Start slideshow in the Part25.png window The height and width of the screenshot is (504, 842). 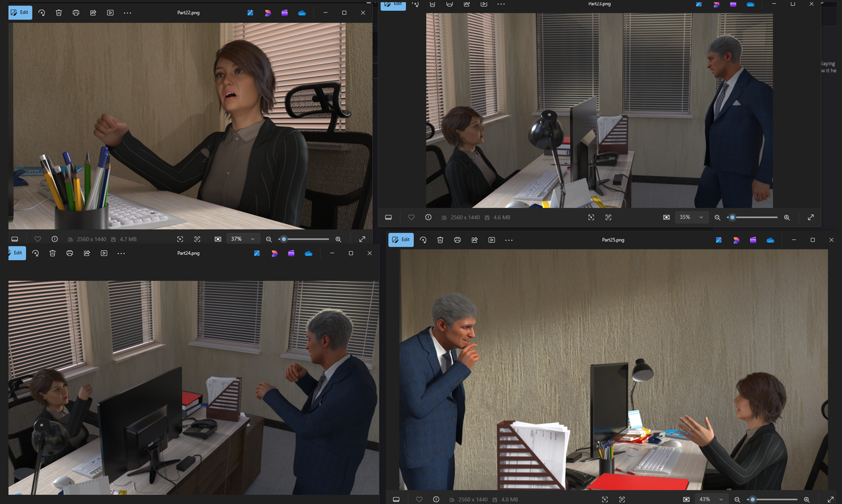coord(491,240)
